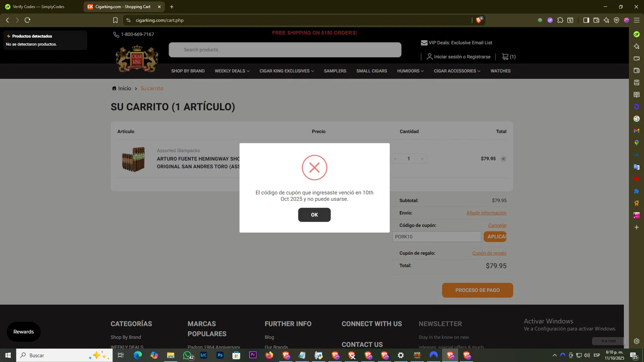Expand the Cigar Accessories dropdown menu
The image size is (644, 362).
click(457, 71)
